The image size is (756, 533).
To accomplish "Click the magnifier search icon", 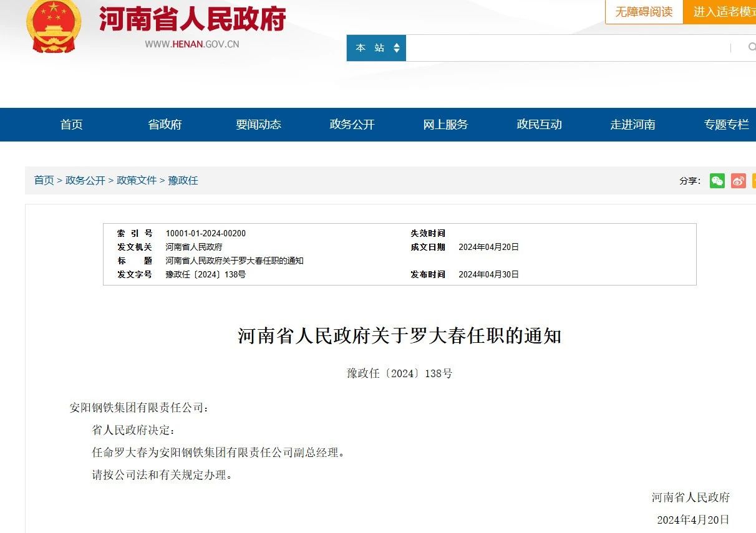I will pos(751,47).
